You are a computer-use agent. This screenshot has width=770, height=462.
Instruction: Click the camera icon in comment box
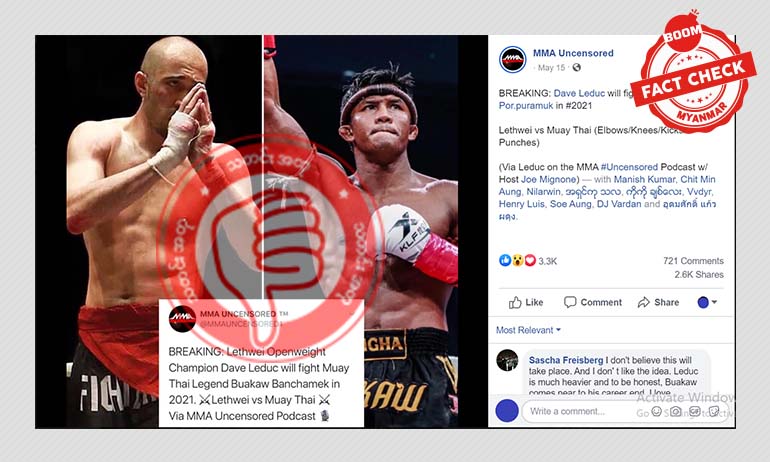tap(676, 411)
